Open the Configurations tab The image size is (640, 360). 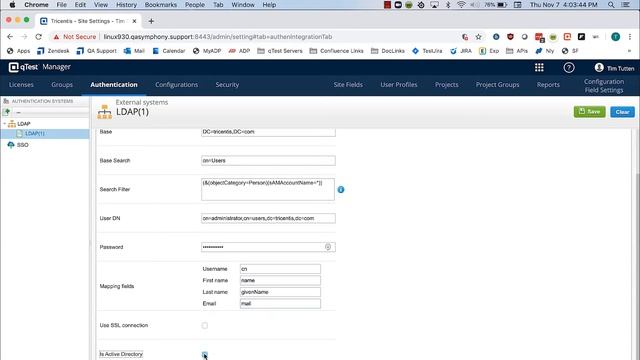(x=176, y=84)
